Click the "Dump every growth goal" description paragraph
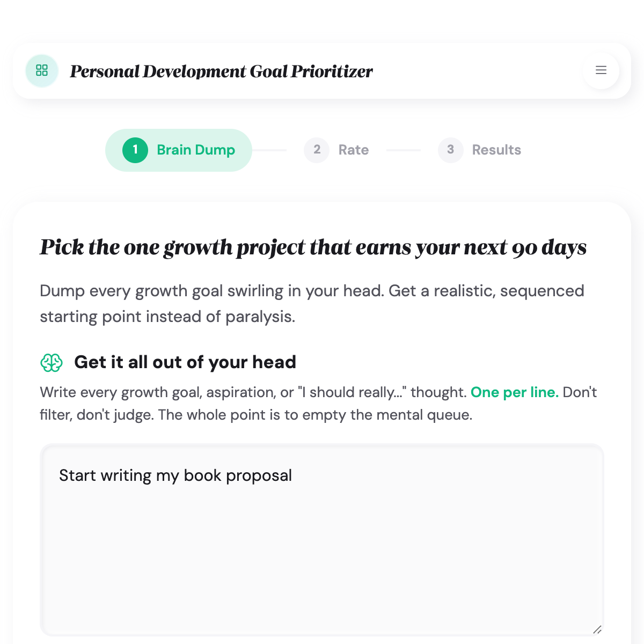 [x=312, y=303]
